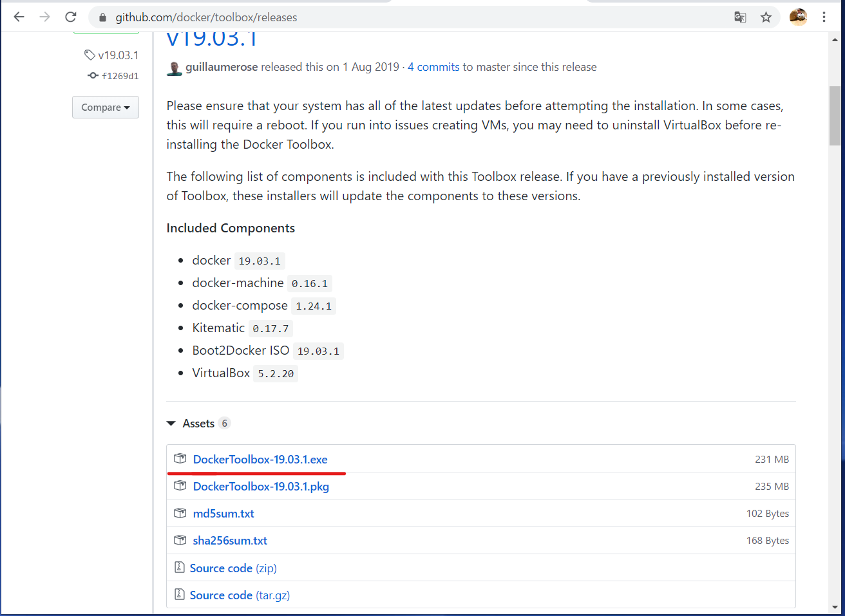Select the docker-machine 0.16.1 version text

click(310, 283)
